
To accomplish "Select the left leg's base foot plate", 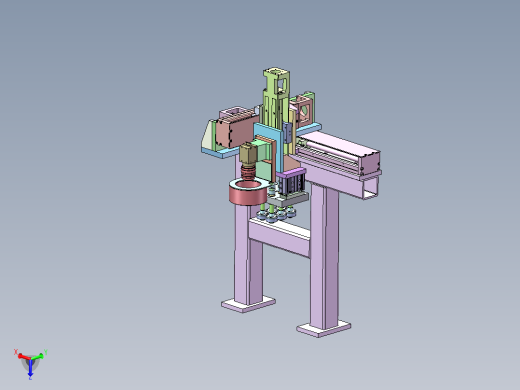I will pyautogui.click(x=248, y=305).
